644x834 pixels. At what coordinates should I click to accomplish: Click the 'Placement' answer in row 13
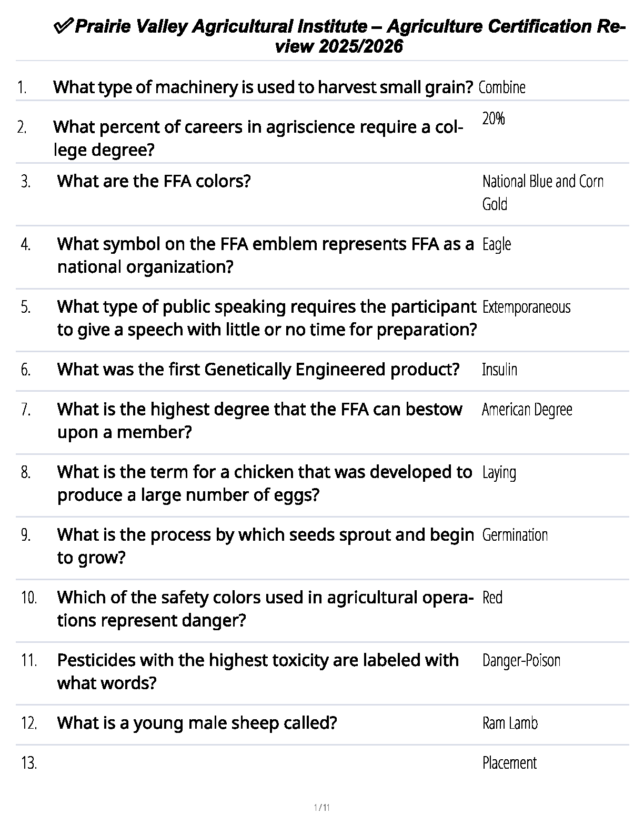[x=509, y=763]
